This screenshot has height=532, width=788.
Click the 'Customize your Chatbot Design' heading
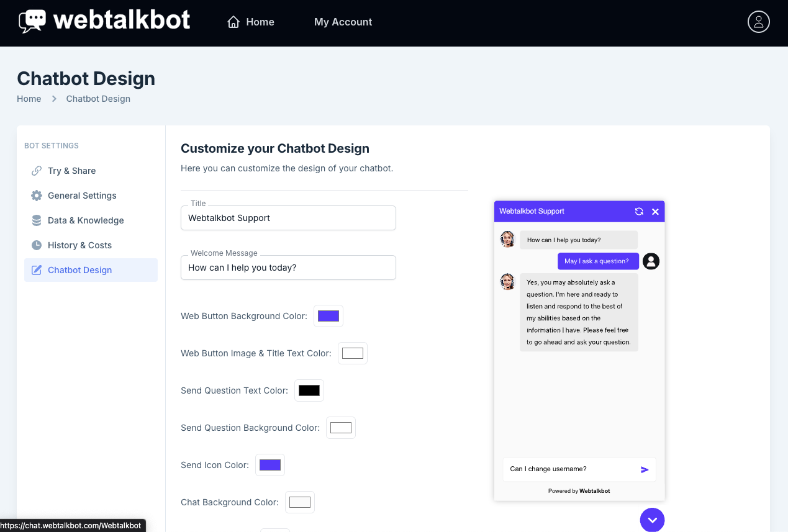[x=275, y=148]
